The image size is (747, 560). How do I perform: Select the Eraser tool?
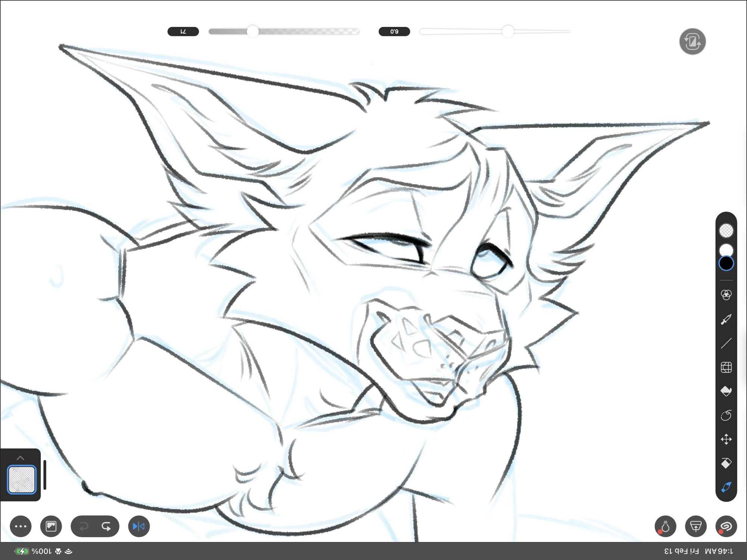[x=726, y=463]
